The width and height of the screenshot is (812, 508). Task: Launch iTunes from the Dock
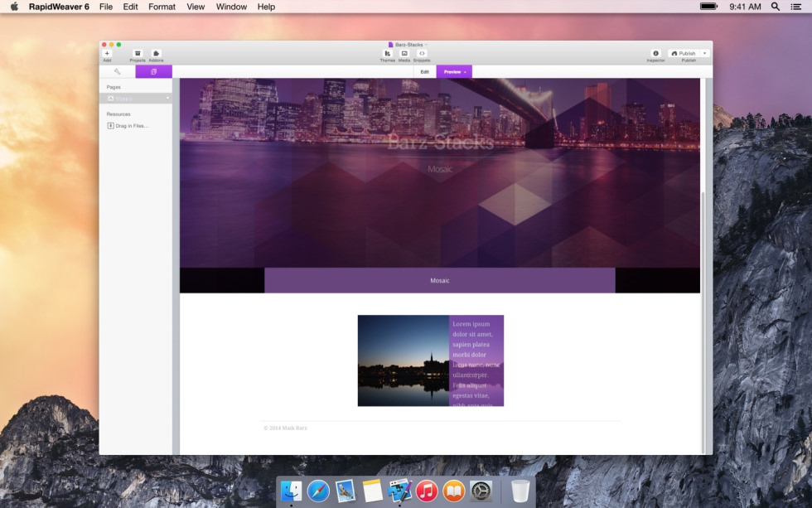pyautogui.click(x=427, y=491)
